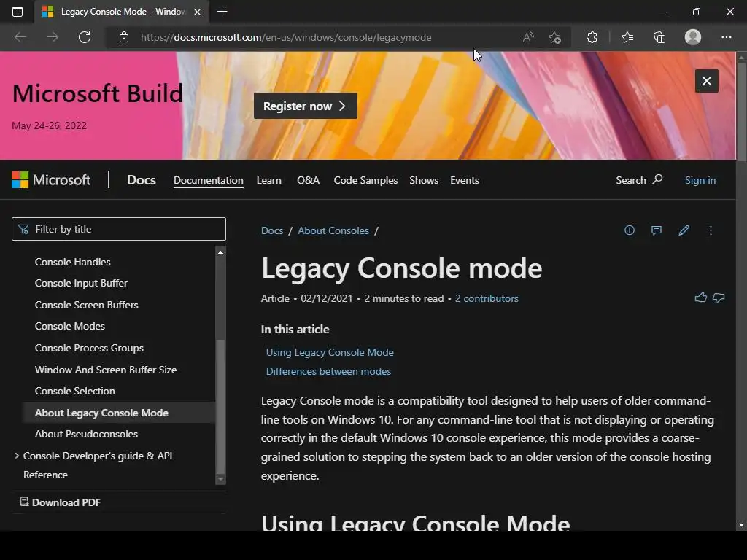747x560 pixels.
Task: Jump to Differences between modes
Action: pyautogui.click(x=328, y=371)
